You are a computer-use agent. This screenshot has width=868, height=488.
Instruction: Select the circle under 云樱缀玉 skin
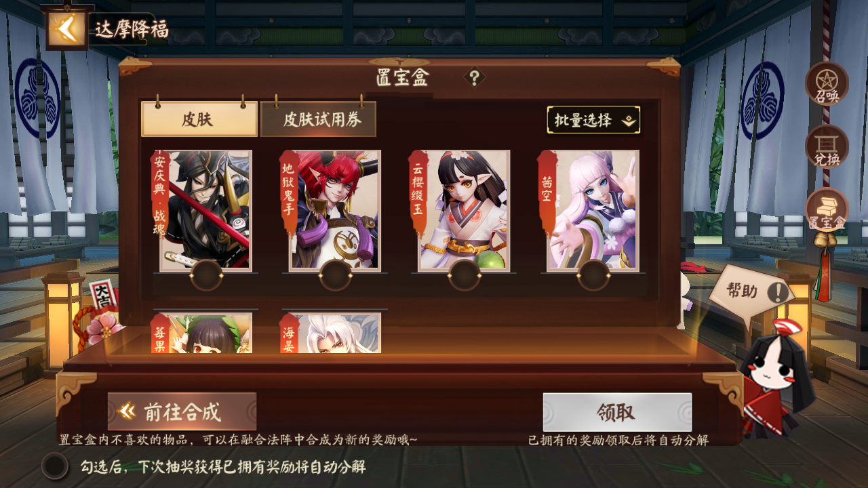coord(465,275)
